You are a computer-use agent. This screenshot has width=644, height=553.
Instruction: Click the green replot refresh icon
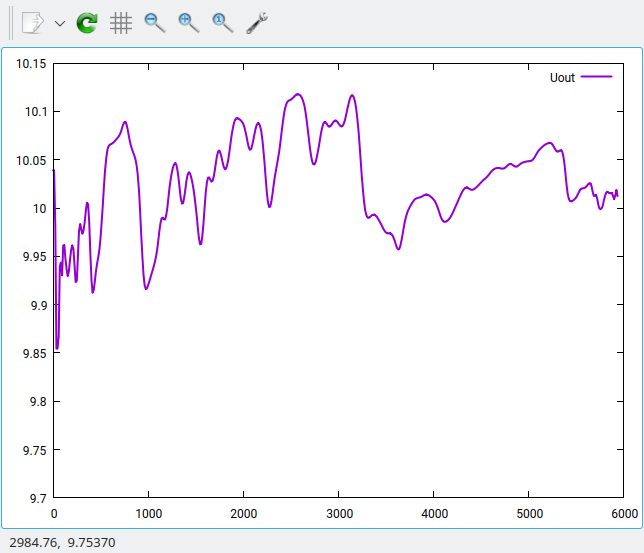pyautogui.click(x=87, y=23)
